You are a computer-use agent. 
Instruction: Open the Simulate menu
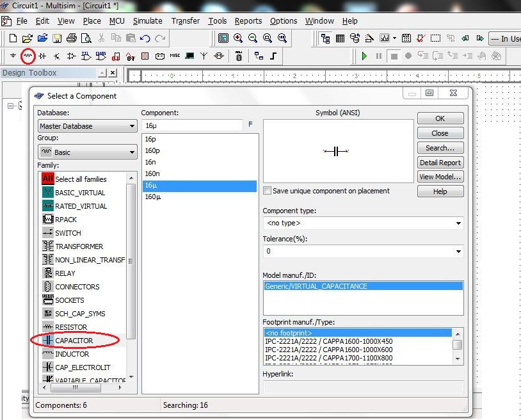pos(147,21)
